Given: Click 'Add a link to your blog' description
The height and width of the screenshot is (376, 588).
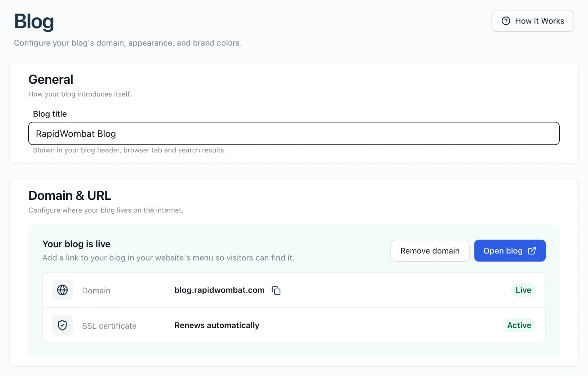Looking at the screenshot, I should pos(168,258).
